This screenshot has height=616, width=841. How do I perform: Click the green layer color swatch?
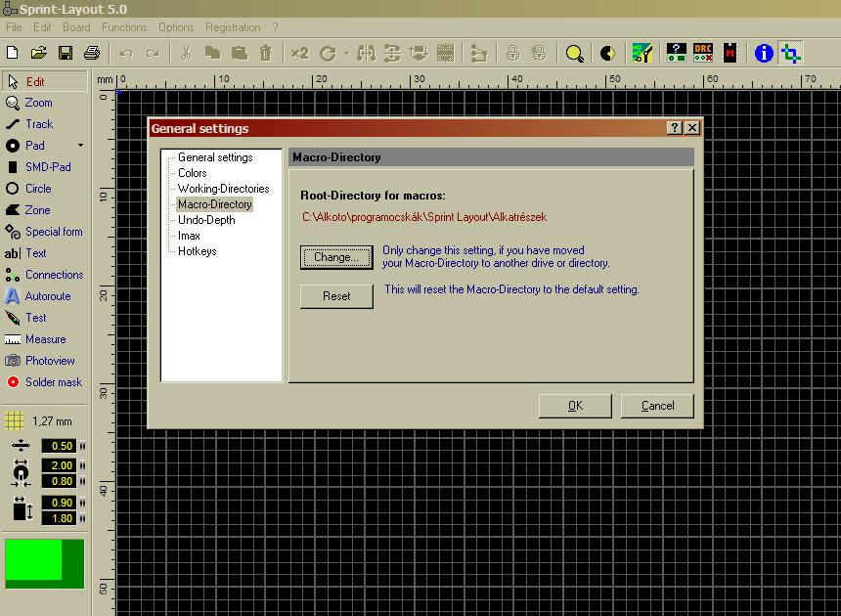pyautogui.click(x=45, y=564)
